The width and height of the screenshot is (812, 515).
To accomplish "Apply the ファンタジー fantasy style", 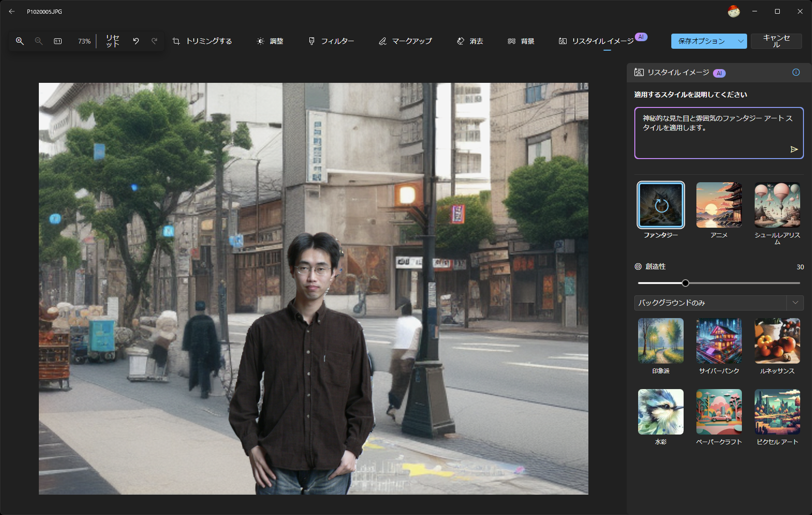I will pos(661,205).
